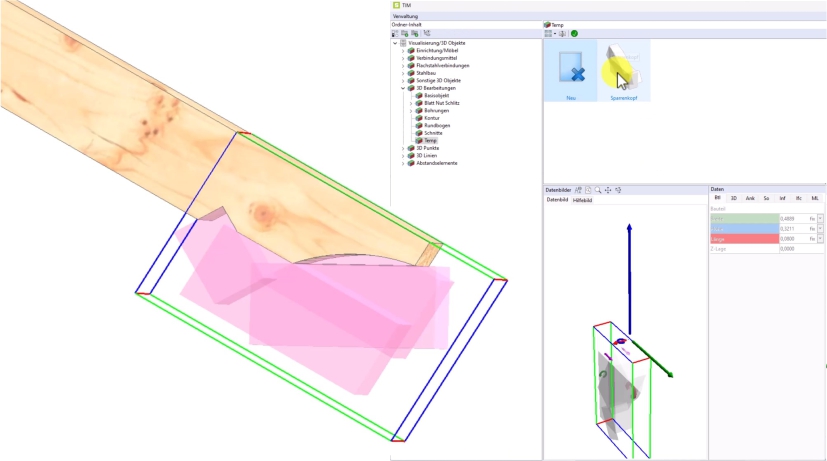Expand the Einrichtung/Möbel tree node
The image size is (827, 461).
coord(403,51)
